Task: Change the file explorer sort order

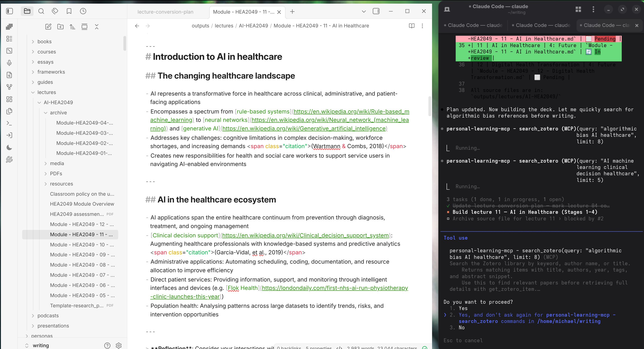Action: click(x=72, y=26)
